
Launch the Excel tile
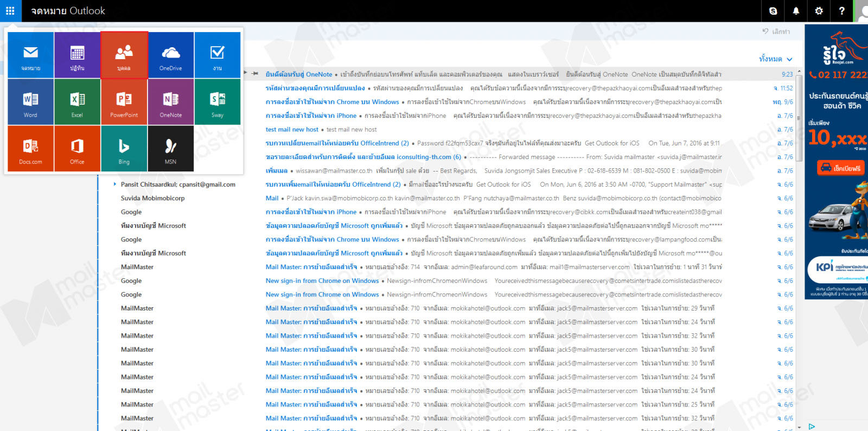click(x=77, y=102)
